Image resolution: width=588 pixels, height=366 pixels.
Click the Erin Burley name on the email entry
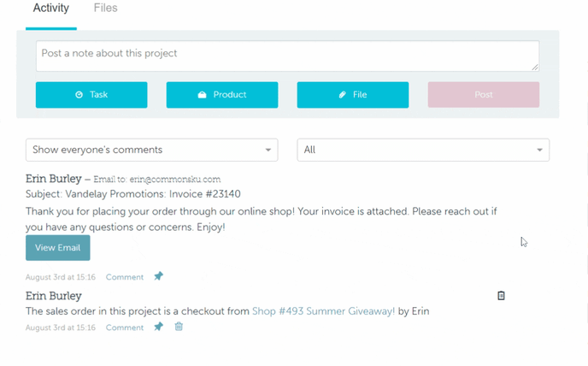[x=53, y=179]
